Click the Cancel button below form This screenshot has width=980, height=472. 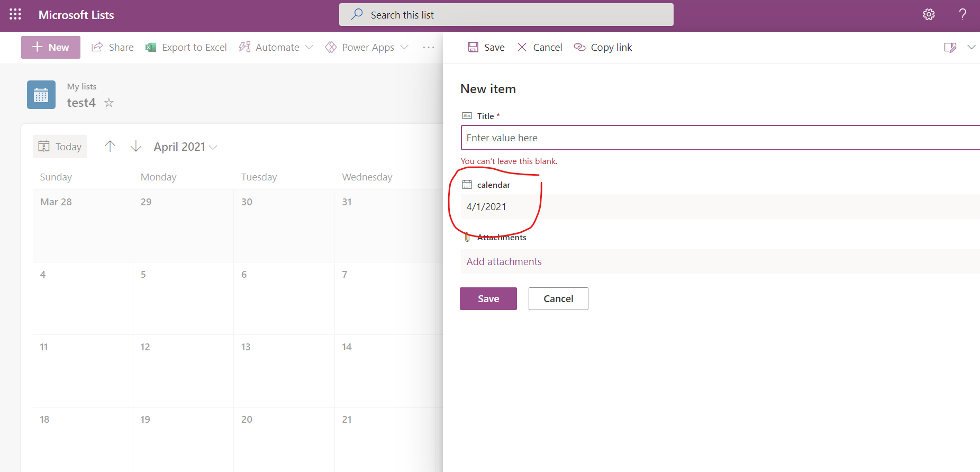click(x=558, y=298)
